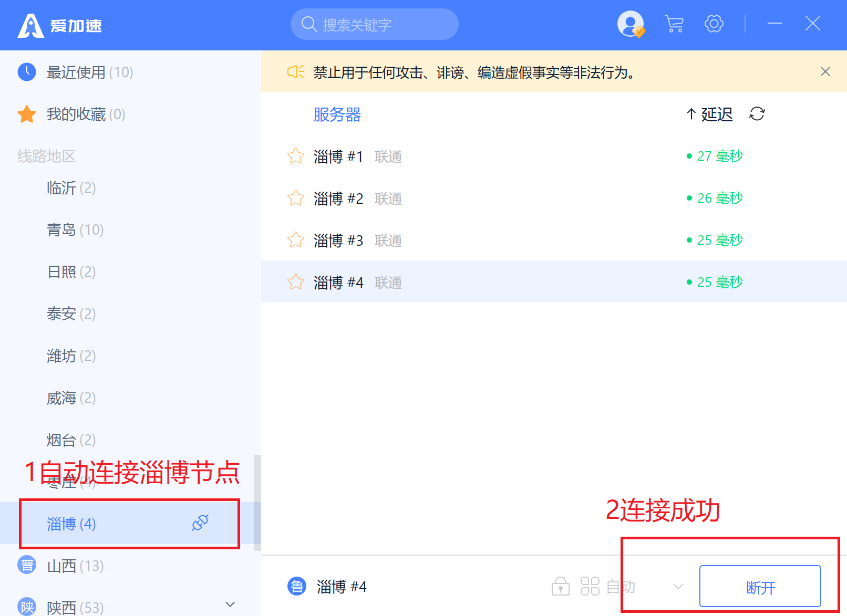Open the shopping cart icon
Image resolution: width=847 pixels, height=616 pixels.
coord(674,24)
